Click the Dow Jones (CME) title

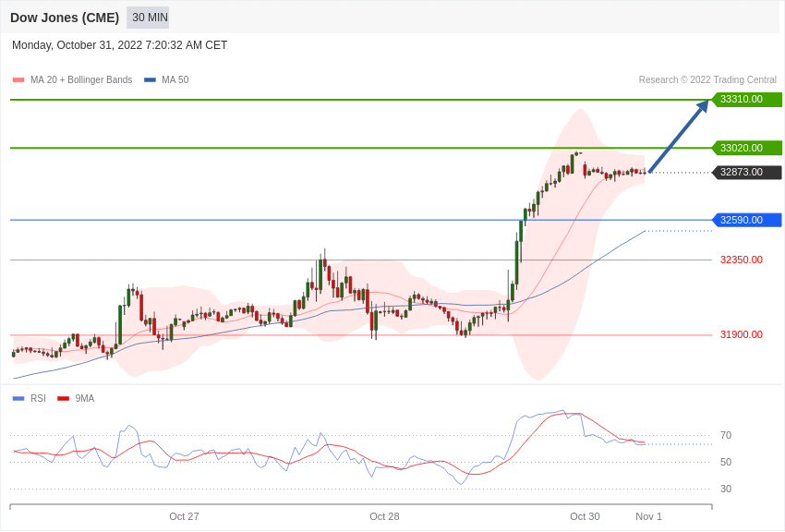click(65, 18)
